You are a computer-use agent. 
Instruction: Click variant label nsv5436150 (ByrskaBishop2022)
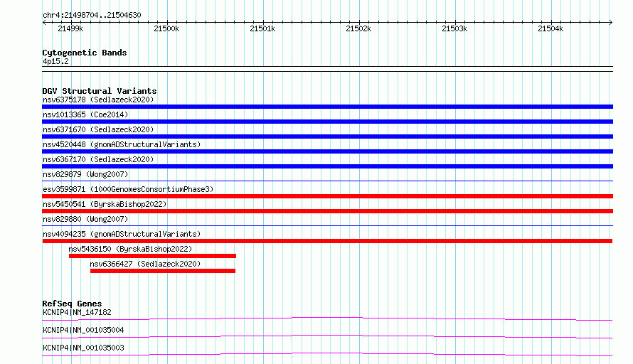[130, 249]
